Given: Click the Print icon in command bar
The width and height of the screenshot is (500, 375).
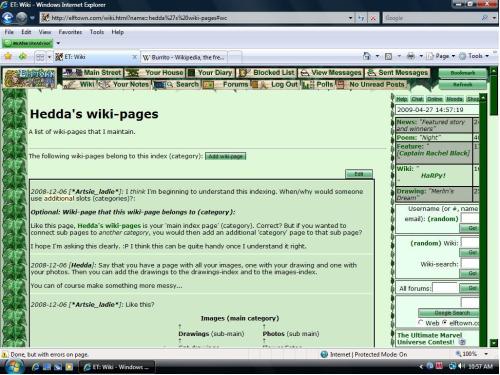Looking at the screenshot, I should coord(411,56).
